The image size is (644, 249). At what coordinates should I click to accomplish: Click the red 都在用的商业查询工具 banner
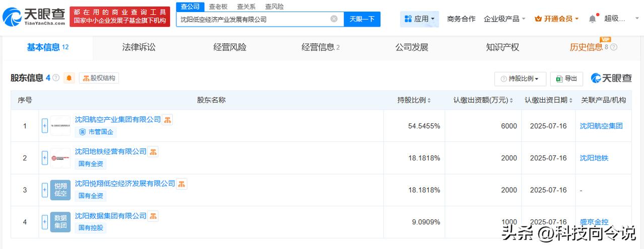pyautogui.click(x=120, y=16)
